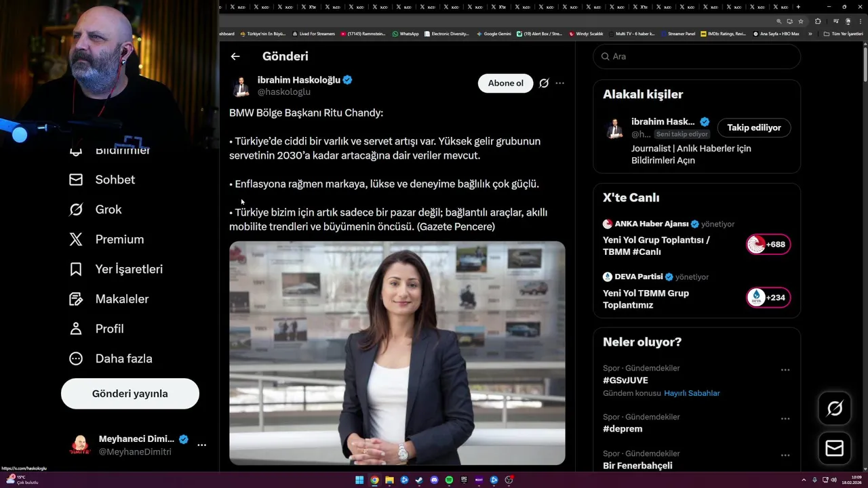Open a new browser tab
868x488 pixels.
point(798,7)
